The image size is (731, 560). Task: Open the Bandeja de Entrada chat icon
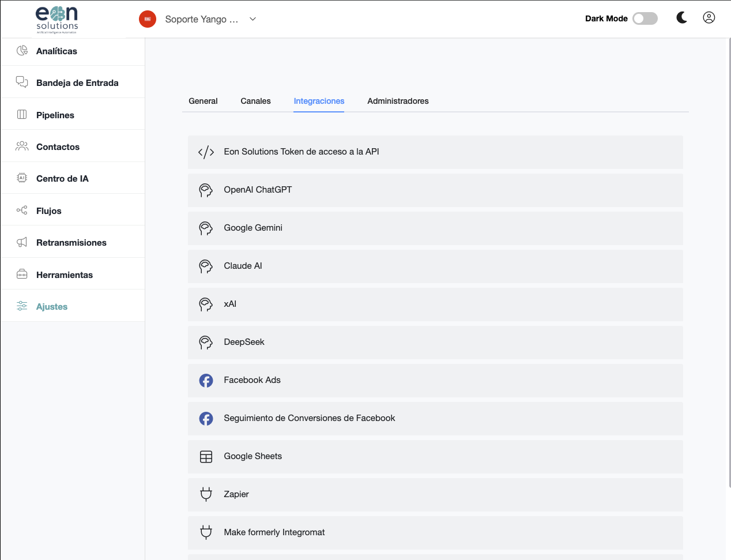click(x=22, y=82)
